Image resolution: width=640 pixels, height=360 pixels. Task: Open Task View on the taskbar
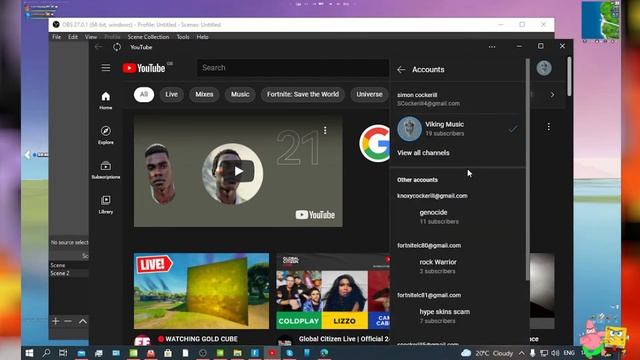pyautogui.click(x=63, y=353)
